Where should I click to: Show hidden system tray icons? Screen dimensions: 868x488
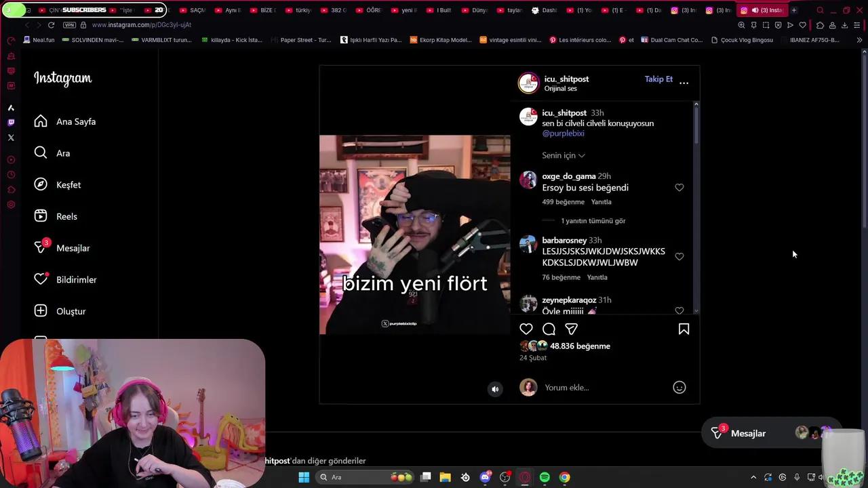tap(753, 477)
